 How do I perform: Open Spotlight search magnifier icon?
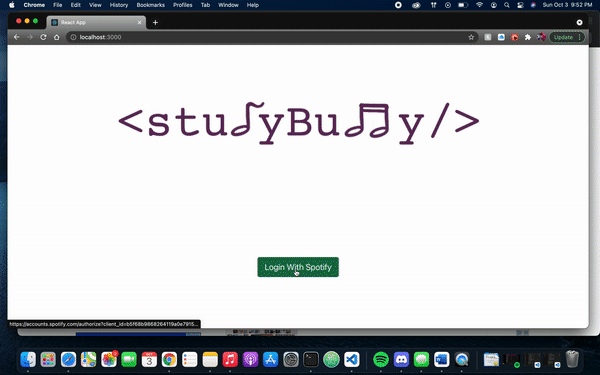click(507, 5)
